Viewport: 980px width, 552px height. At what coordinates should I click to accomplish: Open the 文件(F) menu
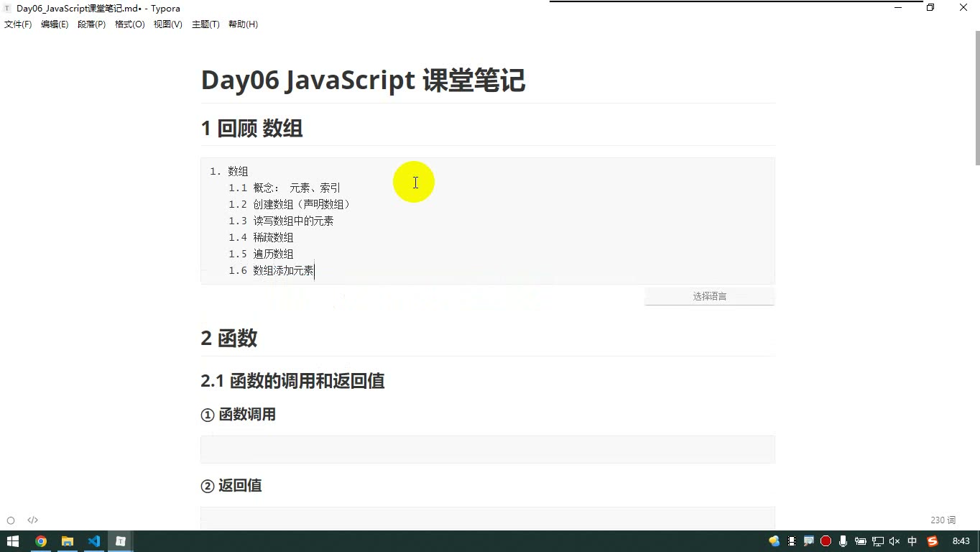click(18, 24)
